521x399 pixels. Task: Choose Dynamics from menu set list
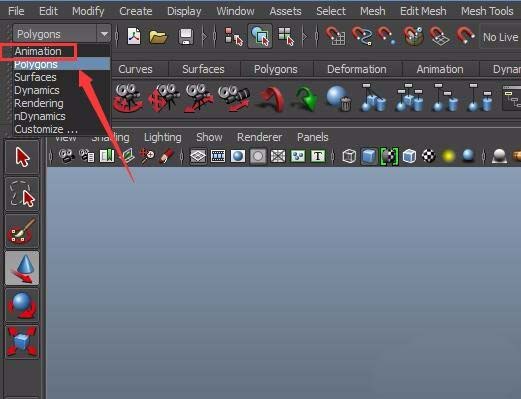(62, 90)
